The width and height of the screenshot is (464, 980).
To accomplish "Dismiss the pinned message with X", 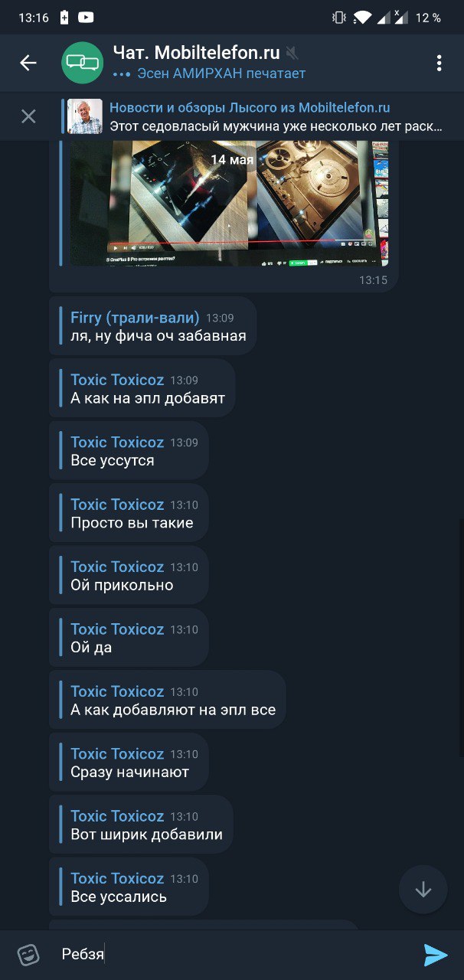I will point(28,116).
